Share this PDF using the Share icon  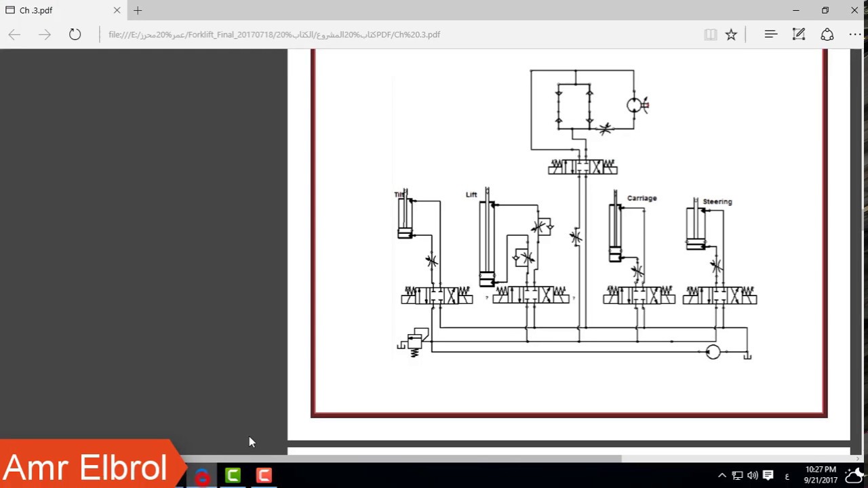click(827, 35)
